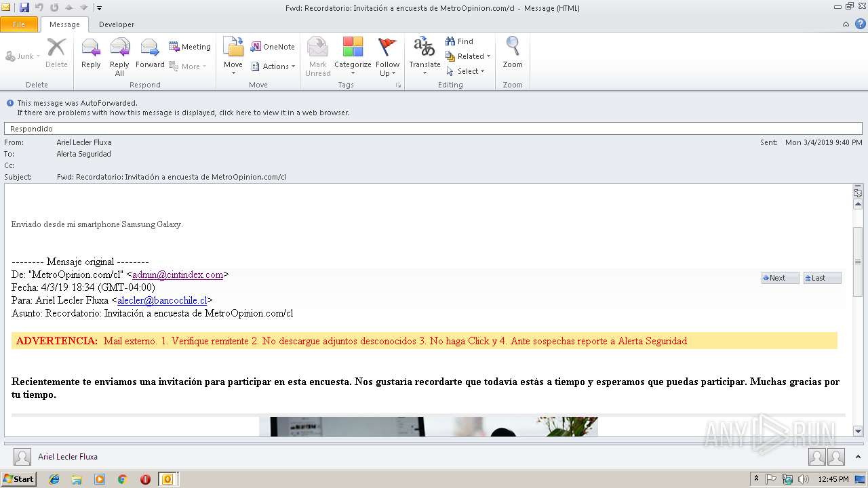The image size is (868, 488).
Task: Click the Windows Media Player taskbar icon
Action: [100, 479]
